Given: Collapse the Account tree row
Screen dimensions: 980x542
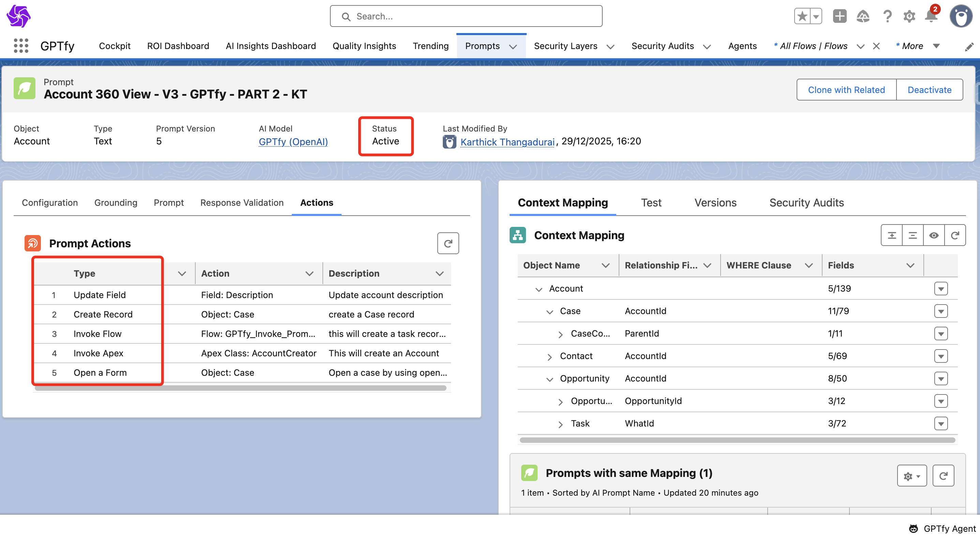Looking at the screenshot, I should click(x=539, y=289).
